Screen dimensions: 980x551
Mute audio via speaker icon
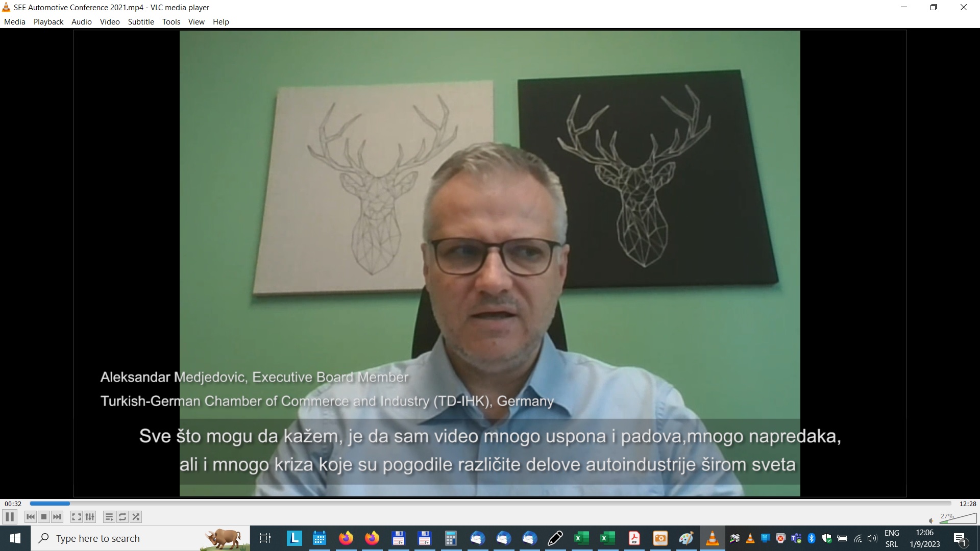click(x=931, y=520)
